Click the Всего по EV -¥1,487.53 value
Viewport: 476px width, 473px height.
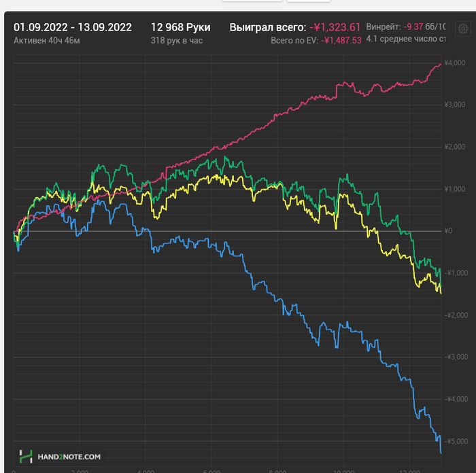pos(341,41)
